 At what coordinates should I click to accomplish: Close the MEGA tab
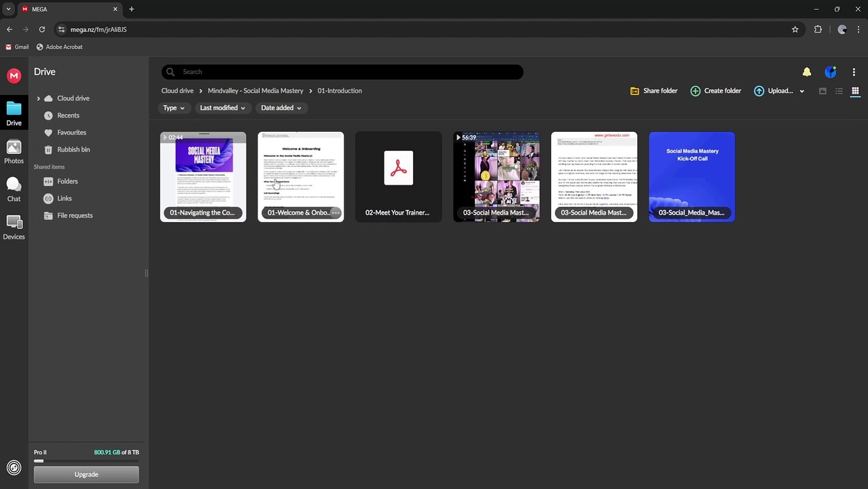(115, 10)
